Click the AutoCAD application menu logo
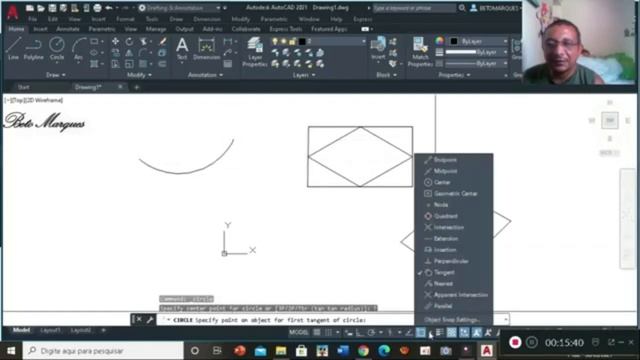640x360 pixels. point(13,12)
